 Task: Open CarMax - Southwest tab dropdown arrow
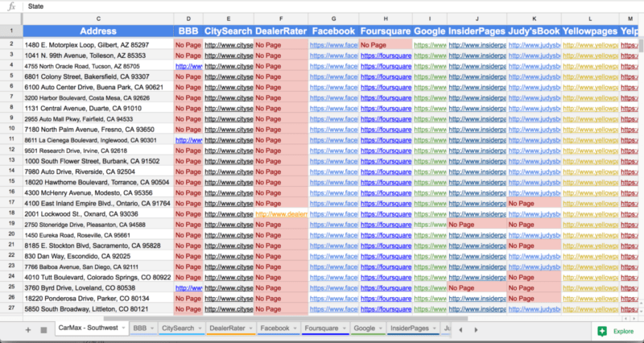[x=123, y=329]
